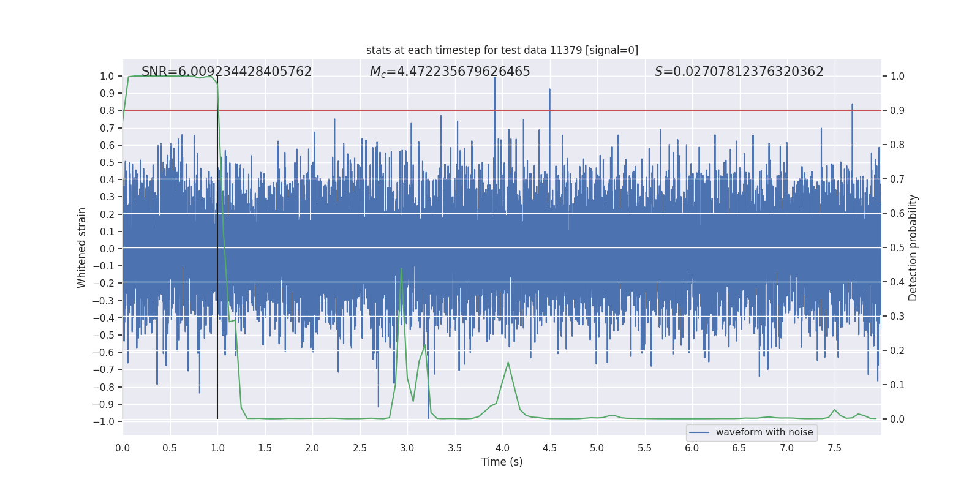Click the 2.0 tick on the time axis
The height and width of the screenshot is (490, 980).
click(312, 448)
